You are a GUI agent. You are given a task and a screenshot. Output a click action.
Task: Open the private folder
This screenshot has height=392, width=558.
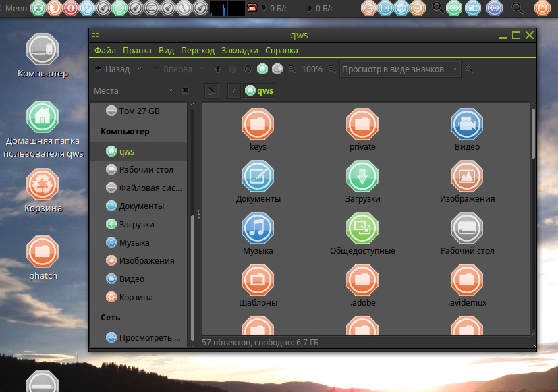point(362,130)
